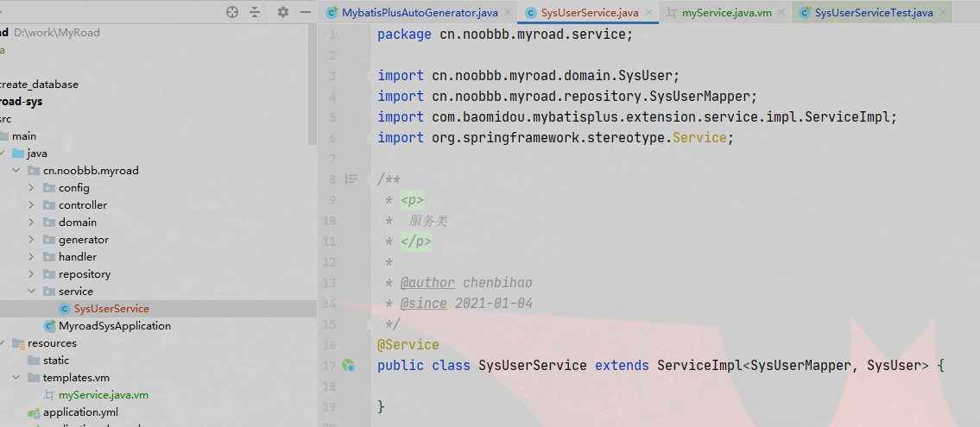Screen dimensions: 980x427
Task: Hide the project tool window
Action: coord(305,12)
